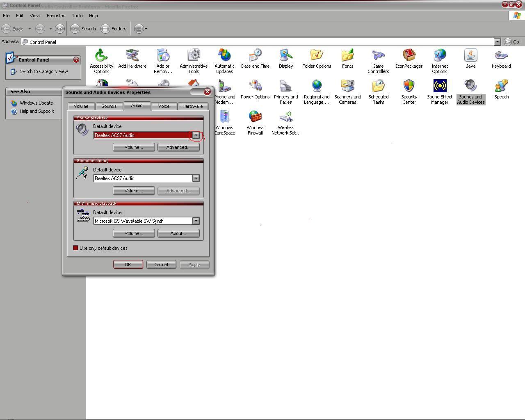
Task: Close the Sounds and Audio Devices dialog
Action: click(207, 92)
